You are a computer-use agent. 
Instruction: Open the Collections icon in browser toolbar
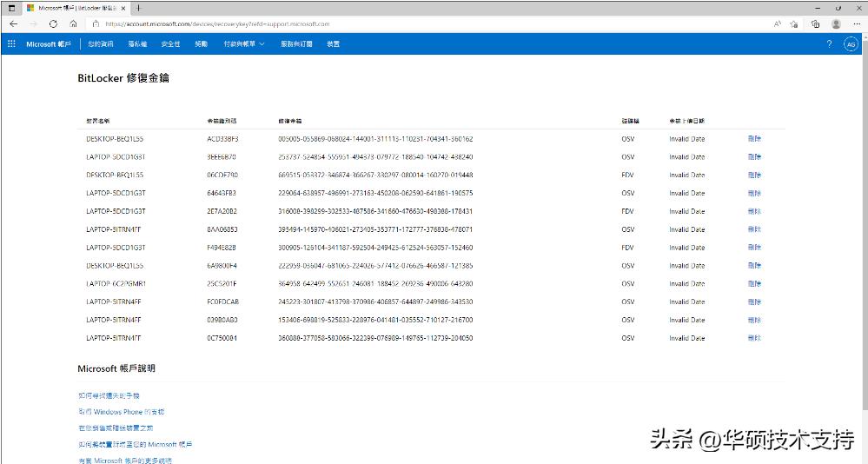pos(815,23)
